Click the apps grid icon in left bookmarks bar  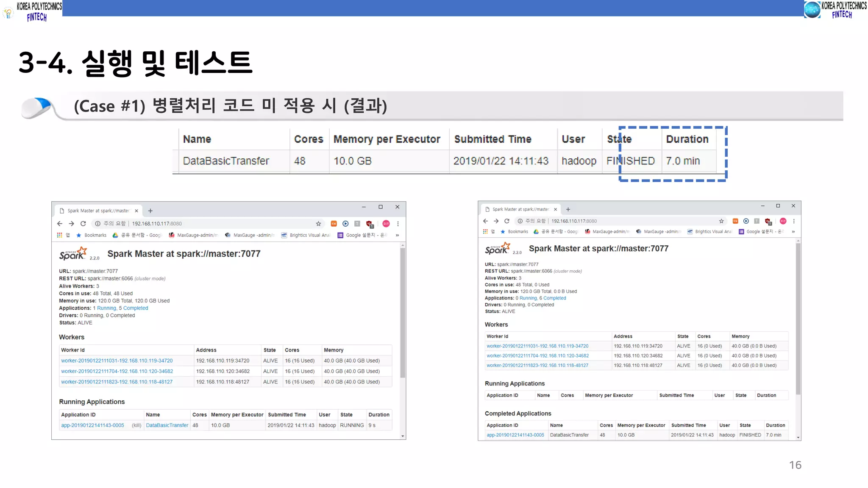[60, 235]
